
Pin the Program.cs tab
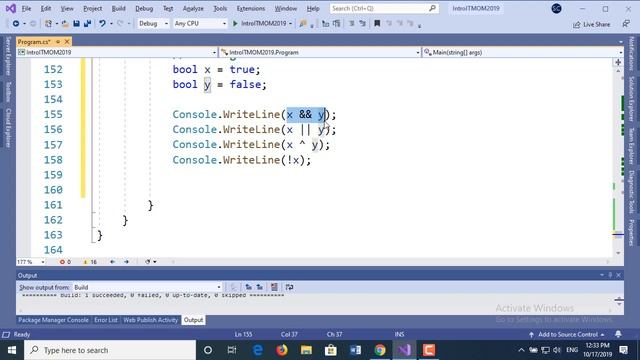(58, 42)
